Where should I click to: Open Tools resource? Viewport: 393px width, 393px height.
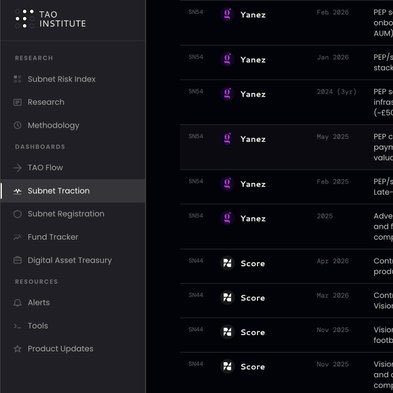coord(38,326)
